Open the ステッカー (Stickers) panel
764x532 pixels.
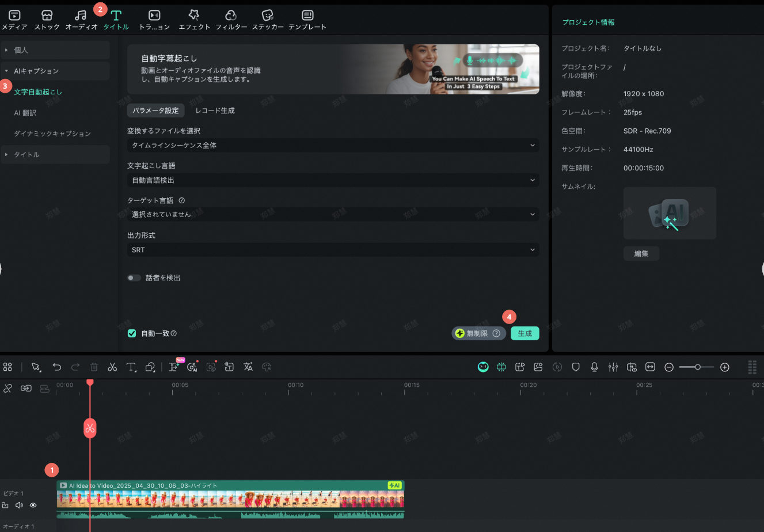click(267, 20)
